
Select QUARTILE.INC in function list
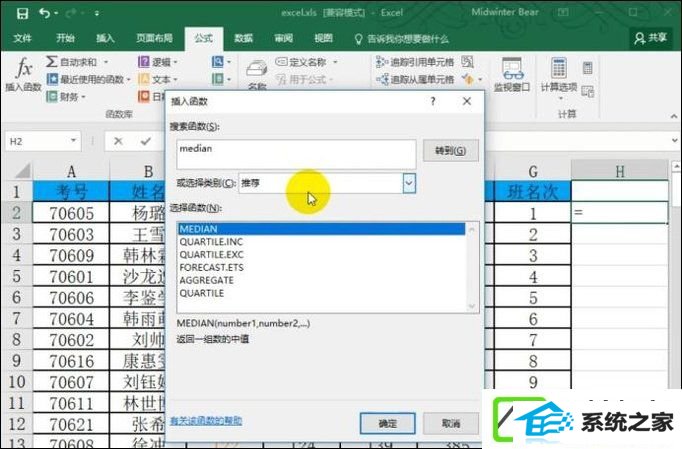[321, 242]
